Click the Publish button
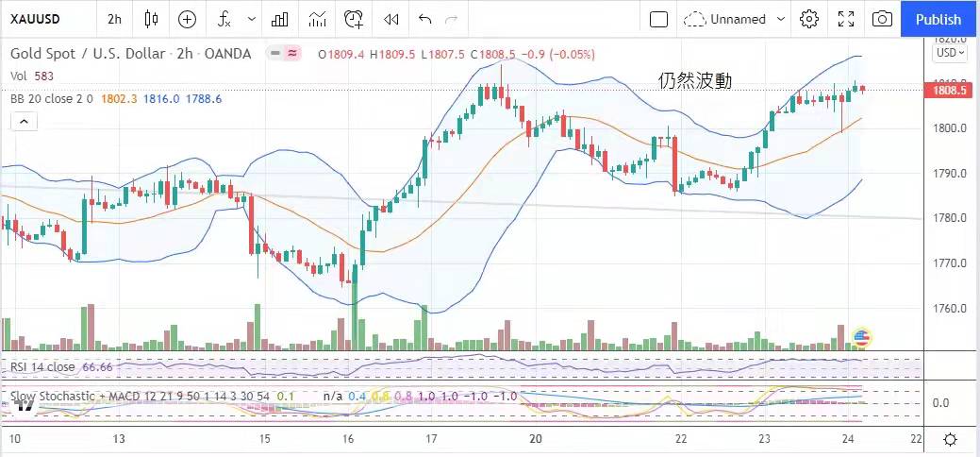980x457 pixels. coord(938,19)
